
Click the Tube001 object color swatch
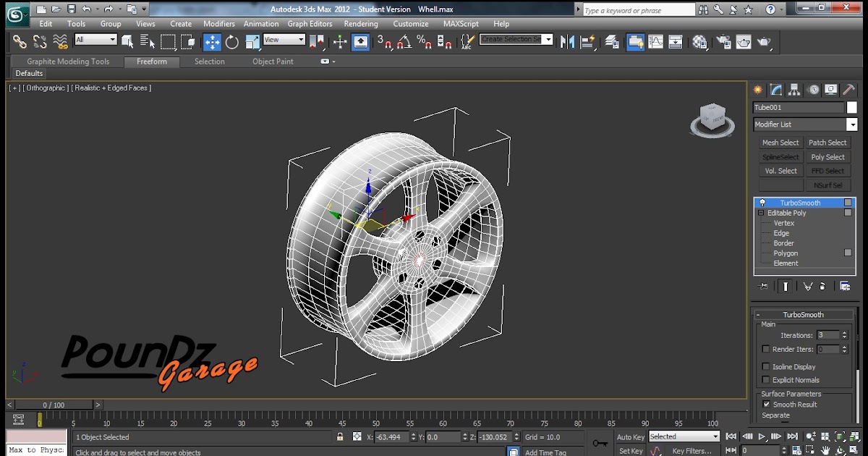[x=852, y=106]
